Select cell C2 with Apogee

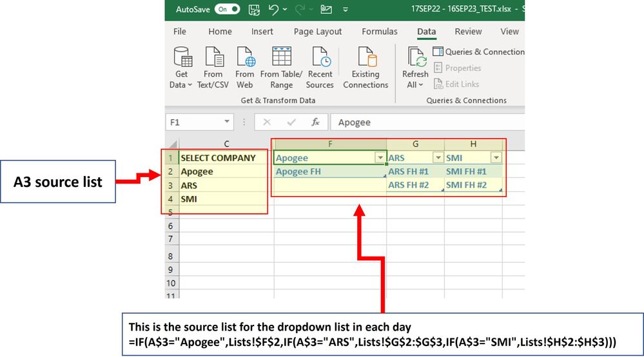(226, 171)
